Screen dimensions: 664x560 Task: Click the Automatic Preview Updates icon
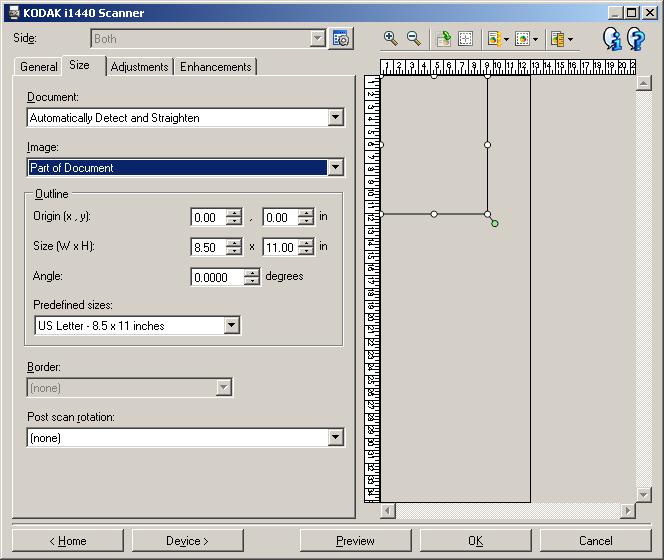(x=522, y=39)
